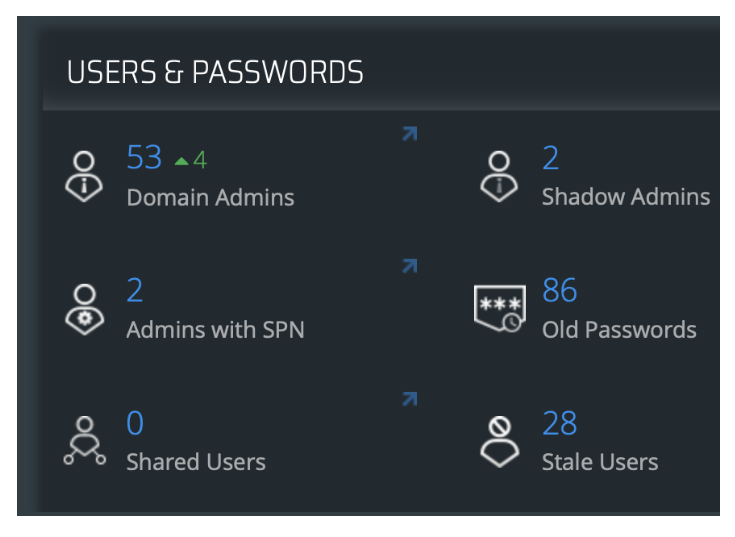Click the Admins with SPN icon
The width and height of the screenshot is (735, 537).
point(85,309)
